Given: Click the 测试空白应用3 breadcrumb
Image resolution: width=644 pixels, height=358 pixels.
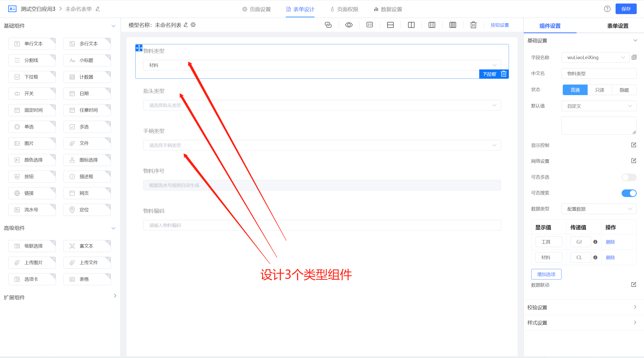Looking at the screenshot, I should coord(38,9).
